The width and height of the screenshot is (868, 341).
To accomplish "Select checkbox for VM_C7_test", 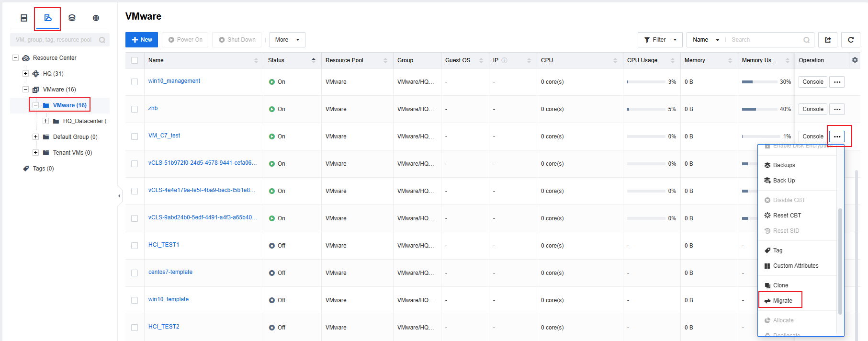I will (x=135, y=136).
